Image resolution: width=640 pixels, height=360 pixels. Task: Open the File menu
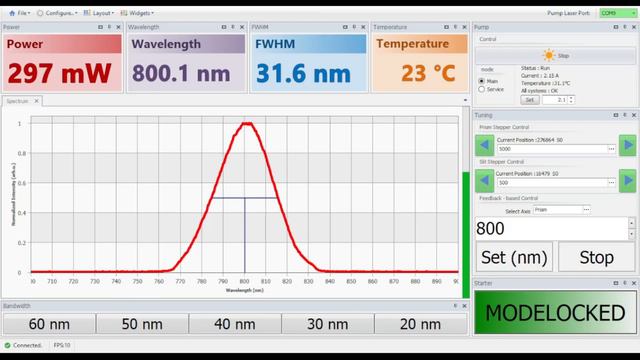19,13
